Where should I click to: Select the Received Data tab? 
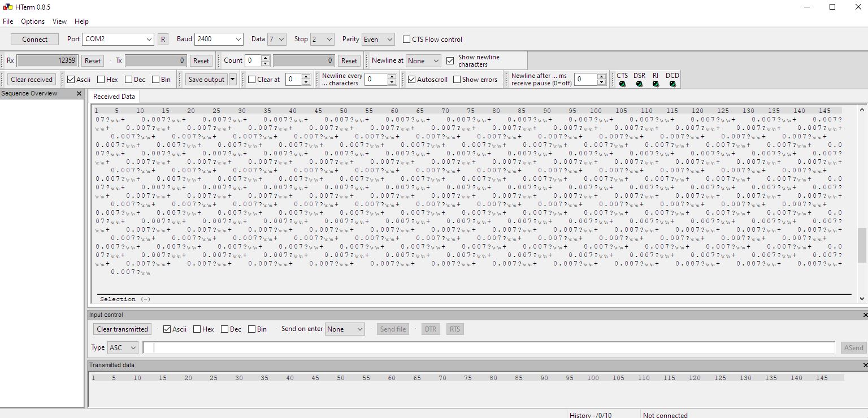[114, 97]
